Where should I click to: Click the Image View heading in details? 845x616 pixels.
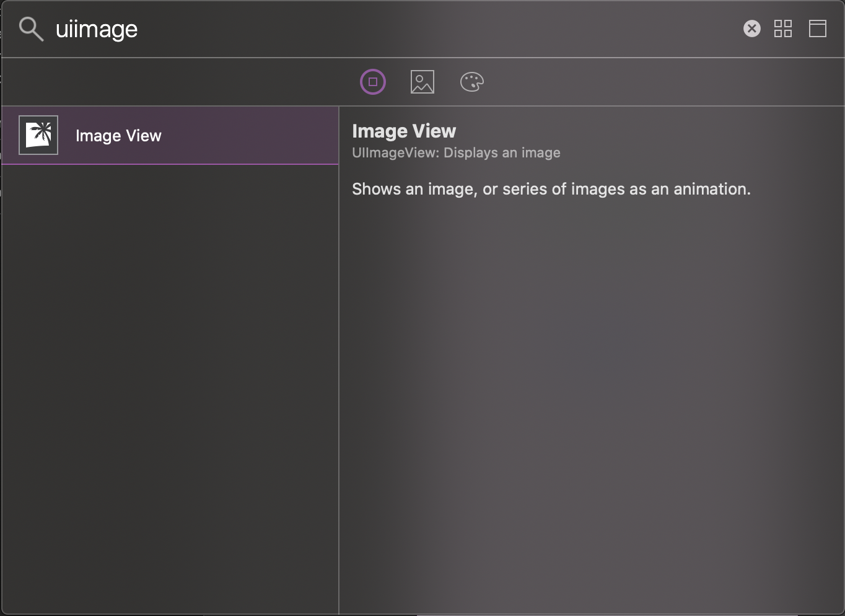click(404, 131)
